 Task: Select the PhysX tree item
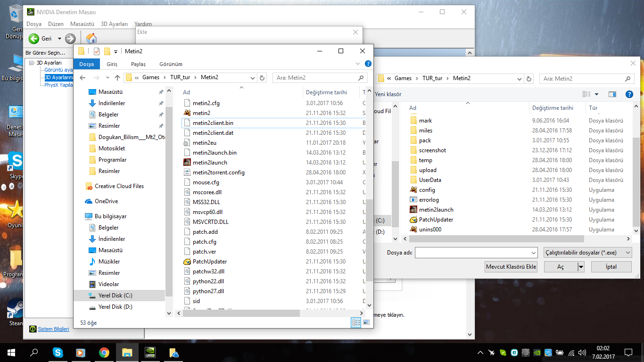pos(58,85)
